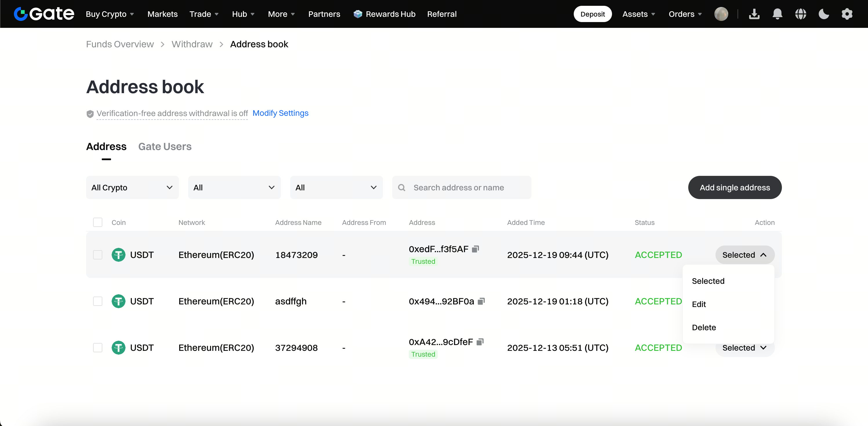Check the asdffgh address row checkbox
This screenshot has height=426, width=868.
click(x=98, y=301)
